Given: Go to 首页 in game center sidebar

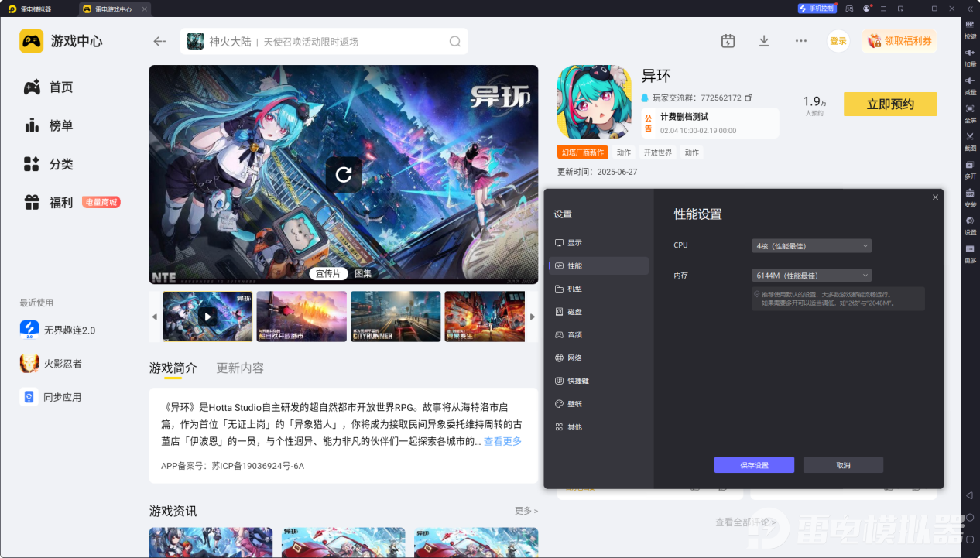Looking at the screenshot, I should [50, 87].
